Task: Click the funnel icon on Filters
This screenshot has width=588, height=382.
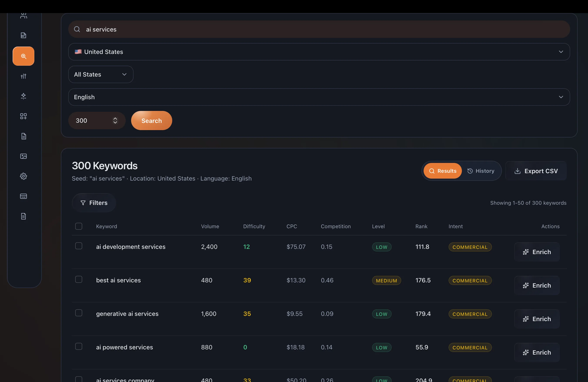Action: click(x=83, y=203)
